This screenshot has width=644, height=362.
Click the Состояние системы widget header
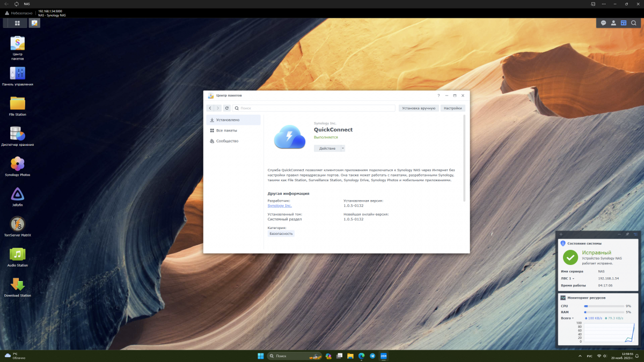[584, 243]
